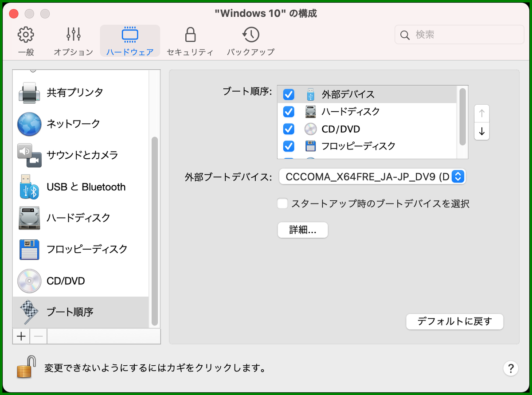This screenshot has height=395, width=532.
Task: Click the sidebar フロッピーディスク icon
Action: 30,249
